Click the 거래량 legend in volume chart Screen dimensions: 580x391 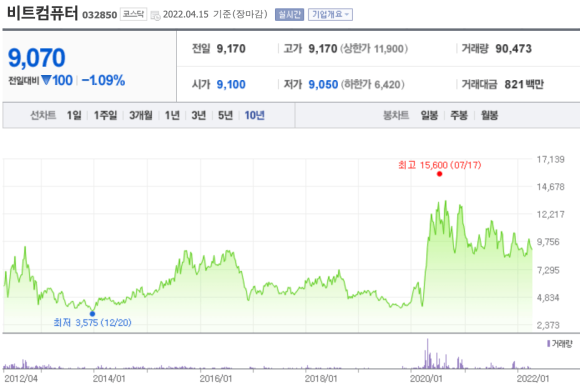560,344
